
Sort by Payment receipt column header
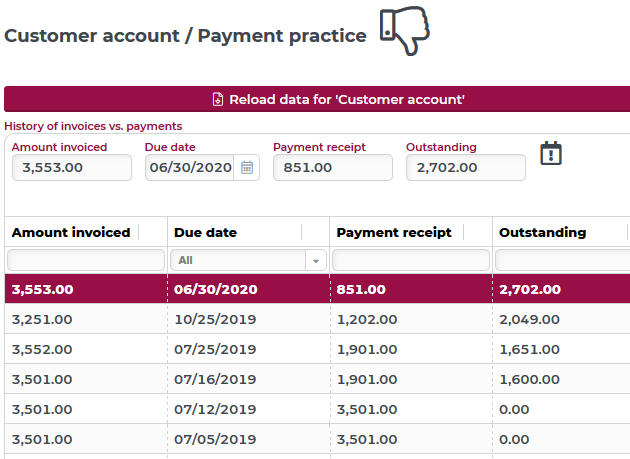point(394,232)
